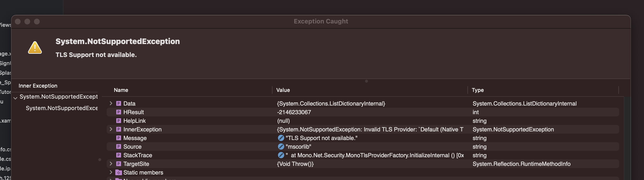Click the property icon beside HResult
The height and width of the screenshot is (180, 644).
pyautogui.click(x=118, y=112)
